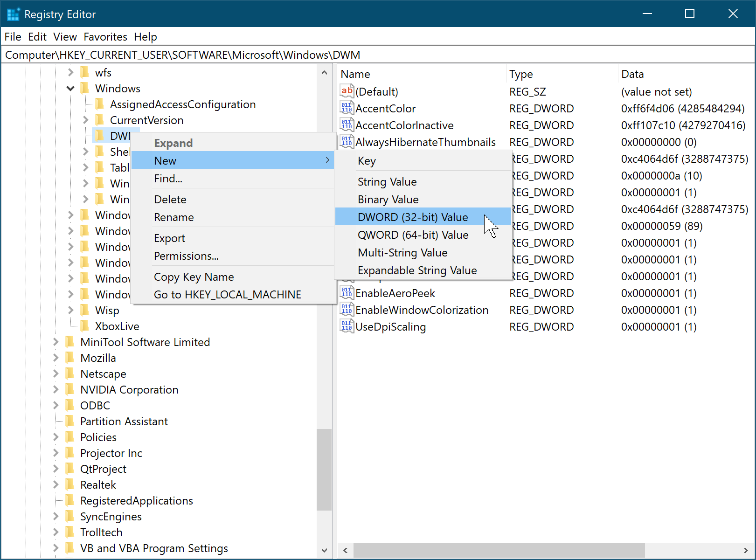Click the DWM folder icon
The width and height of the screenshot is (756, 560).
tap(99, 136)
